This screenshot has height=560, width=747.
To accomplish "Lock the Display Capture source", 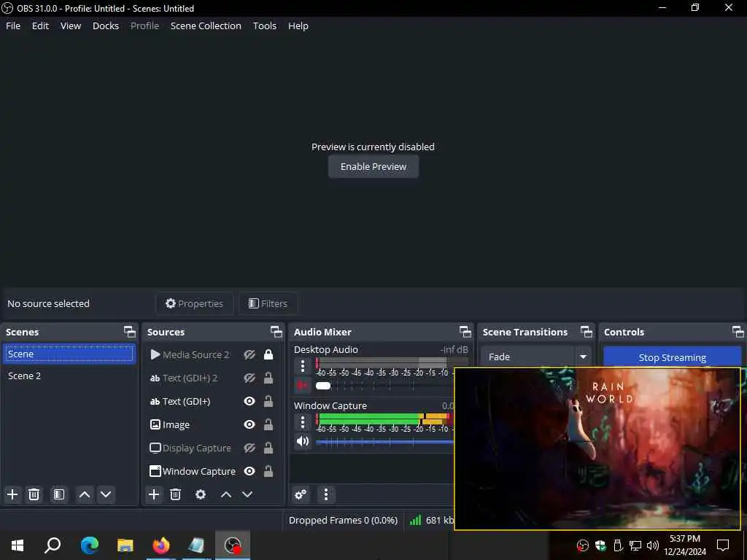I will [x=268, y=448].
